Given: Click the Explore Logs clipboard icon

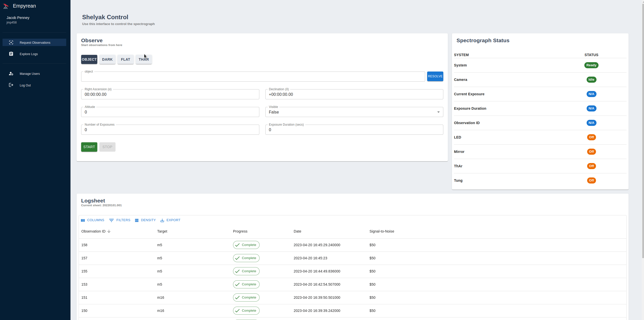Looking at the screenshot, I should pos(11,54).
